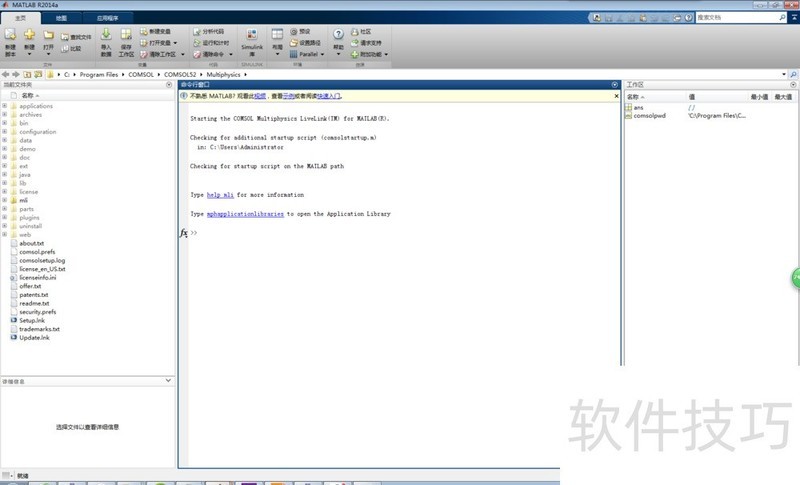This screenshot has width=800, height=485.
Task: Open the address bar history dropdown
Action: [x=784, y=74]
